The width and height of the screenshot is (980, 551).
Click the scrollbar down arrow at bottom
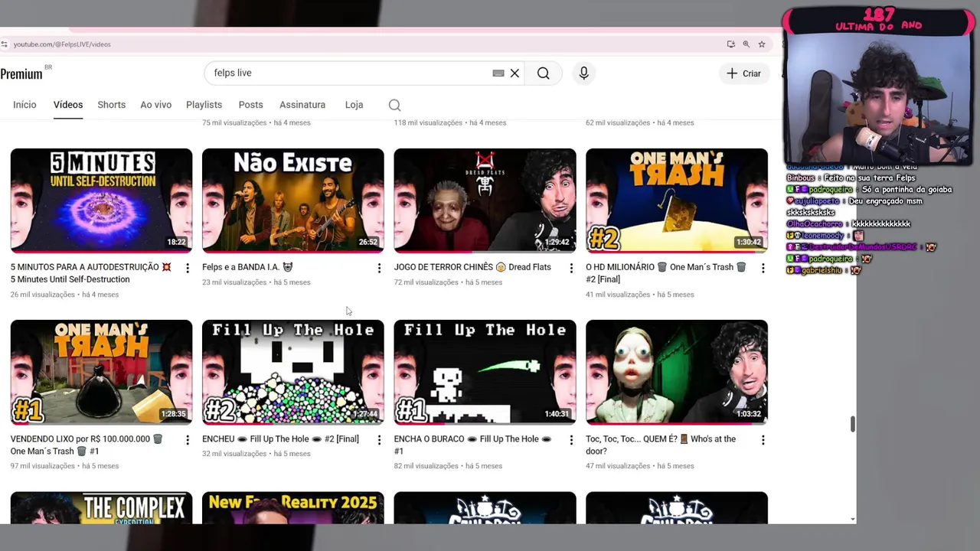pyautogui.click(x=853, y=519)
